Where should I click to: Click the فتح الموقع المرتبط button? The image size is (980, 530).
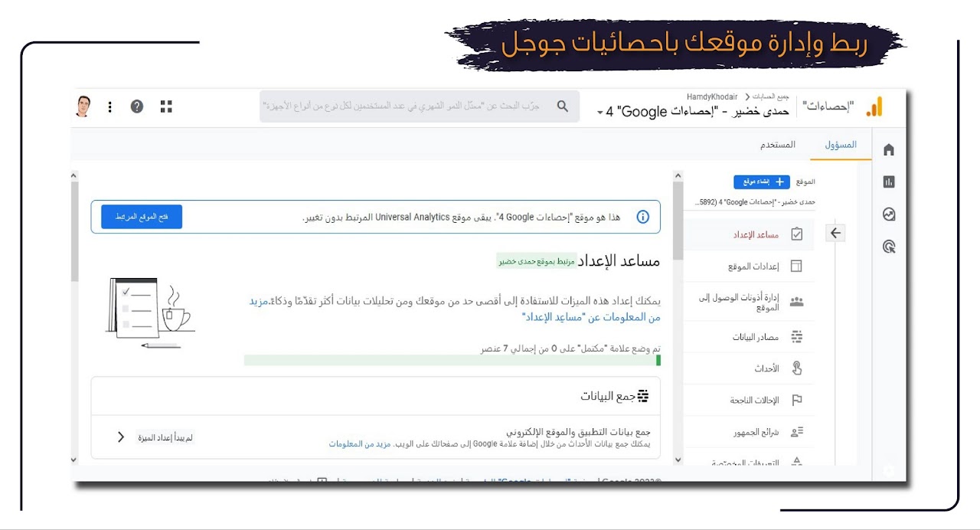tap(142, 217)
